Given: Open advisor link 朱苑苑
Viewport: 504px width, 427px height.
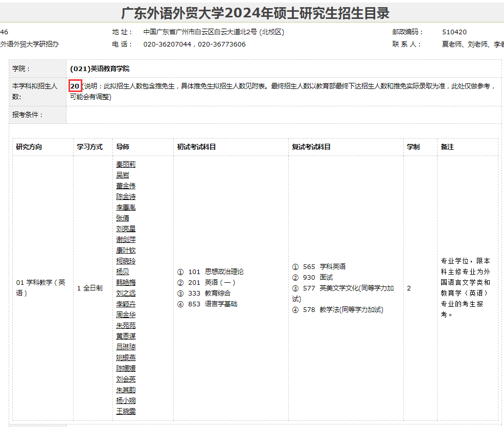Looking at the screenshot, I should [126, 325].
